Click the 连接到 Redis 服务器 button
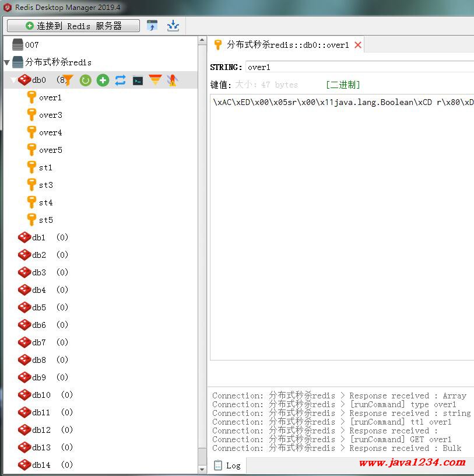Viewport: 474px width, 476px height. point(73,26)
